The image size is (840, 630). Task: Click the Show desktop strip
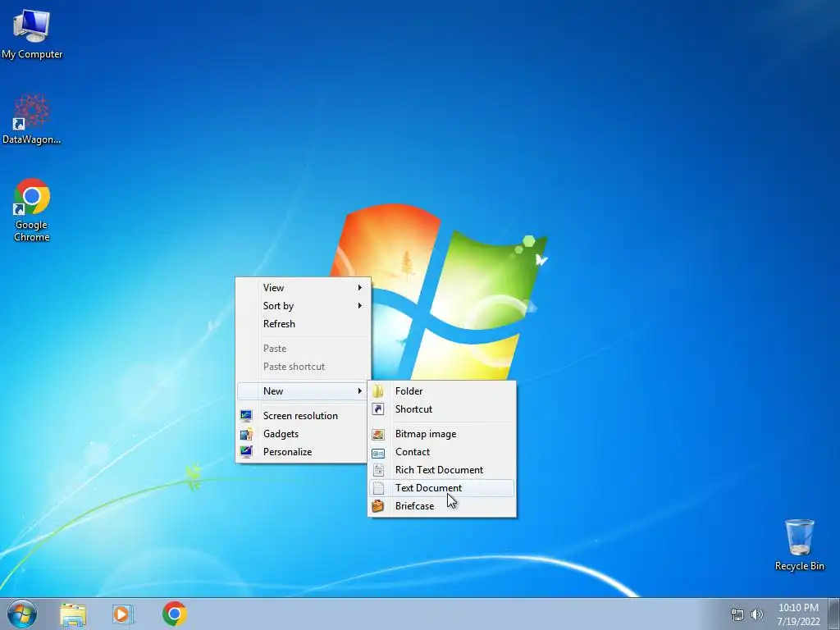coord(834,614)
